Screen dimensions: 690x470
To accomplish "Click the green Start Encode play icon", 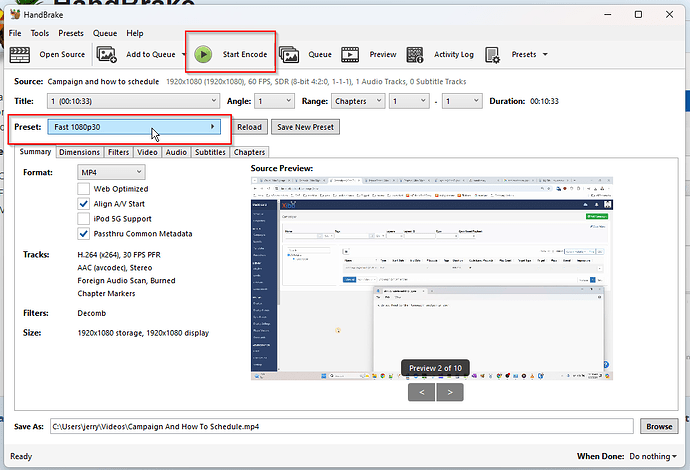I will [203, 54].
